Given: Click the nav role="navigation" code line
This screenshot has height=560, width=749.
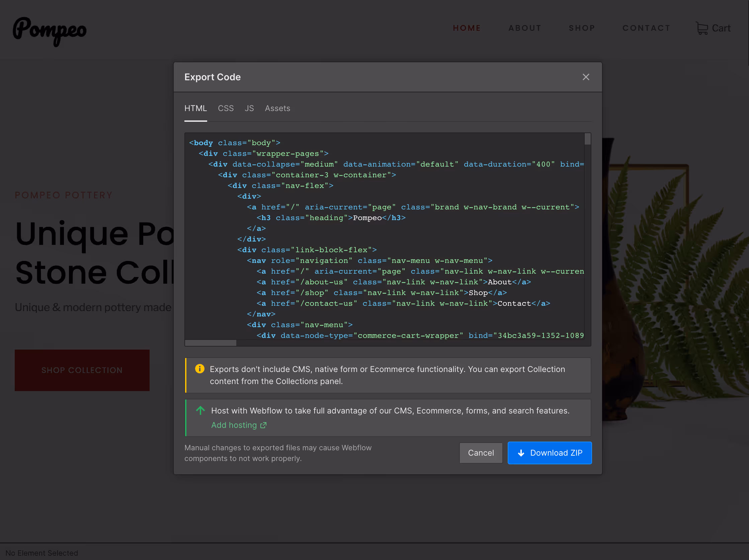Looking at the screenshot, I should click(369, 261).
